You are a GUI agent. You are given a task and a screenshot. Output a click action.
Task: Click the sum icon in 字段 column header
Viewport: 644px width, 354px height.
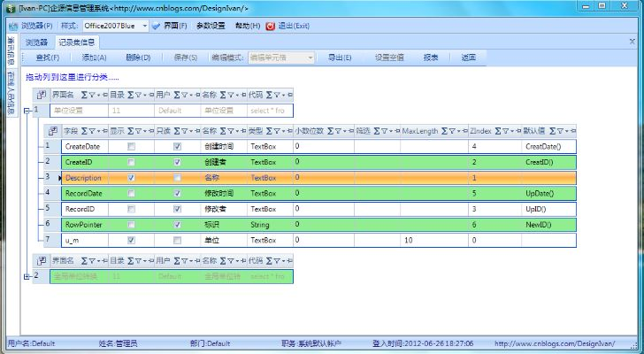click(83, 130)
